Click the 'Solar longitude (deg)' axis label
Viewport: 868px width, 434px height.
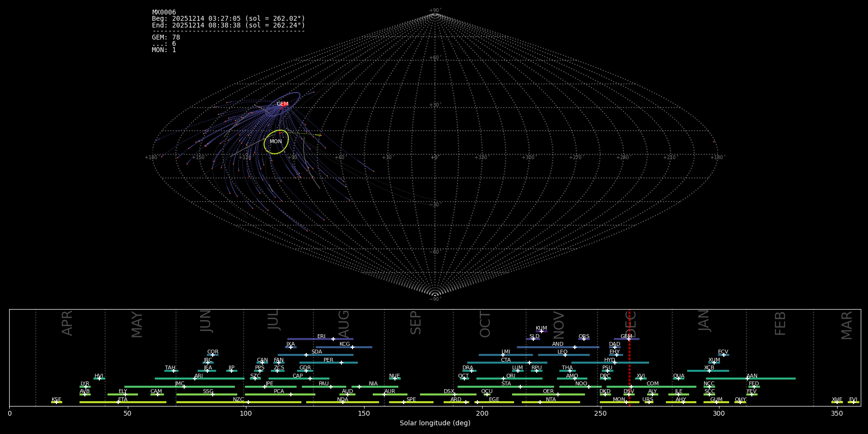click(x=434, y=423)
